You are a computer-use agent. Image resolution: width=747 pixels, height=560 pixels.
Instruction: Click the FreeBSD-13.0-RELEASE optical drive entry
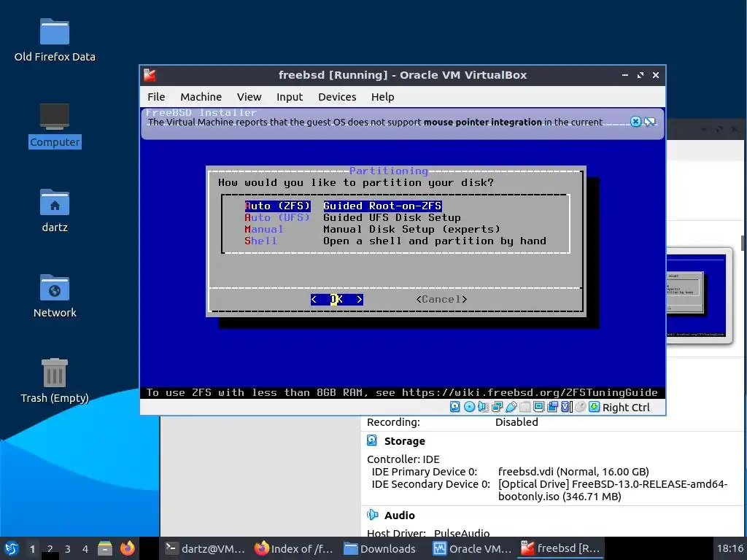click(x=613, y=490)
